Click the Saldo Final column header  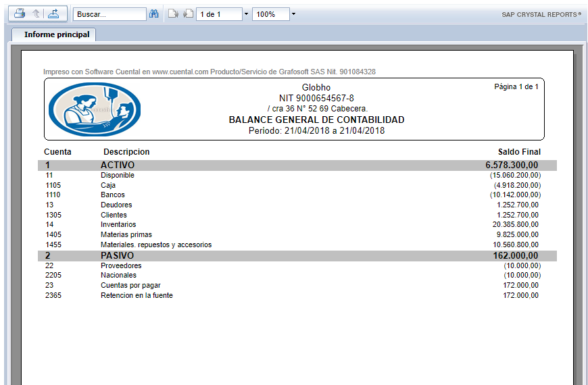(519, 152)
